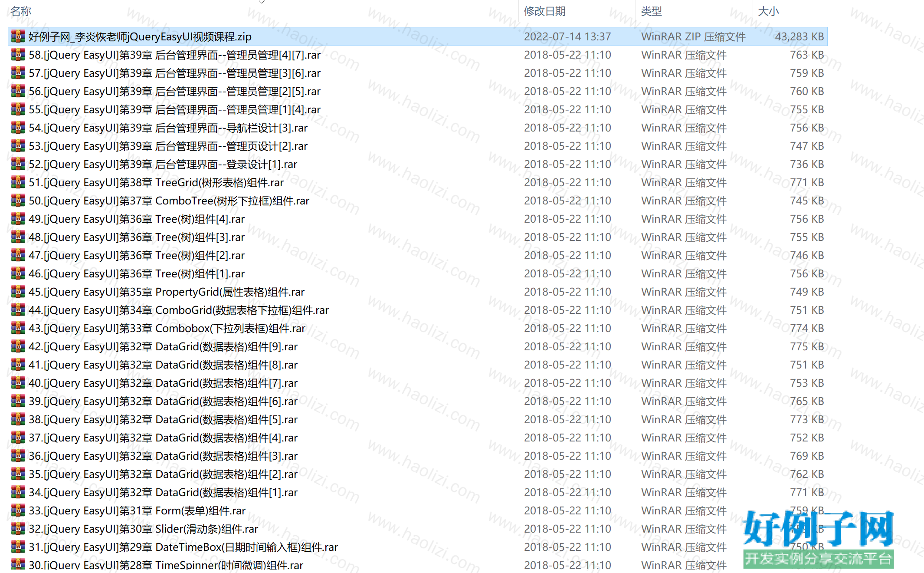924x573 pixels.
Task: Click the archive icon of file 36 DataGrid[3].rar
Action: [18, 456]
